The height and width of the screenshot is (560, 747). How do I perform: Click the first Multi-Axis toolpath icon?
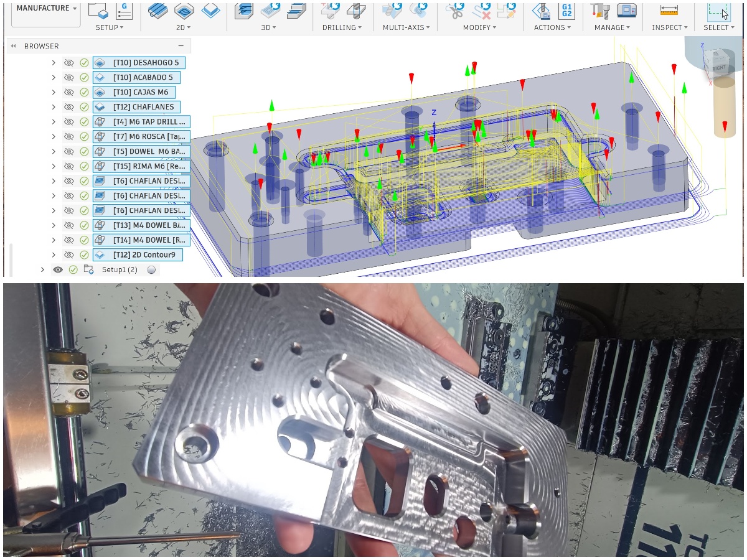click(x=392, y=11)
